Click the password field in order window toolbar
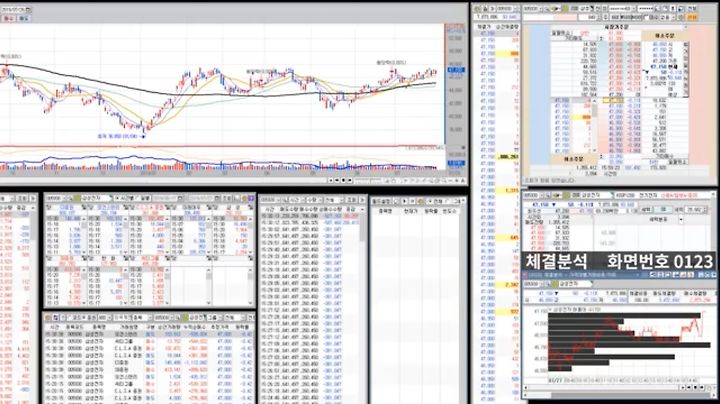Screen dimensions: 720x404 [x=645, y=8]
